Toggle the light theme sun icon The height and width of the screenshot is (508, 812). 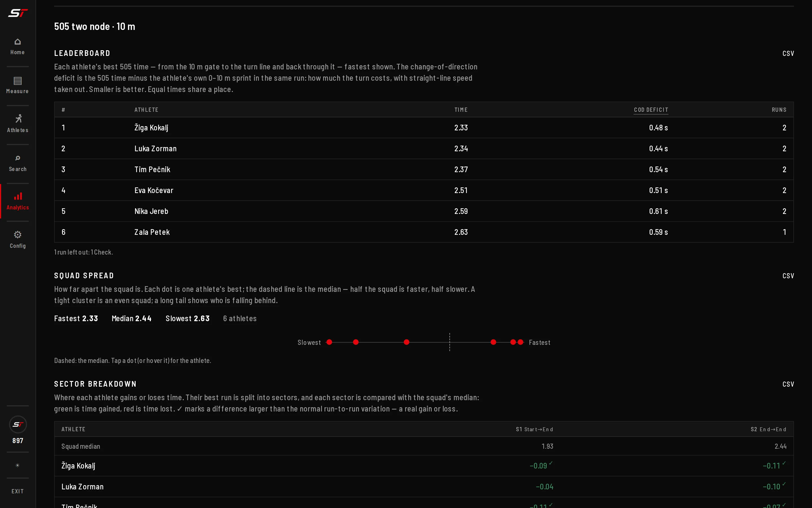[17, 465]
